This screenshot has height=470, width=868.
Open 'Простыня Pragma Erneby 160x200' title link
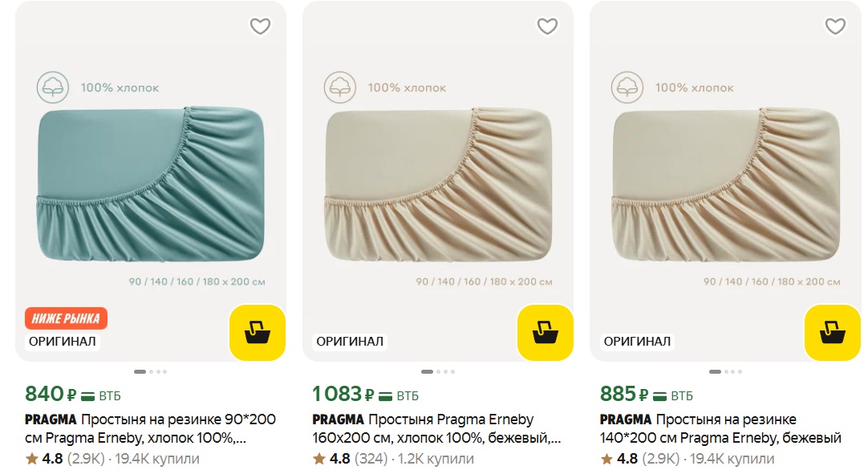pyautogui.click(x=437, y=428)
